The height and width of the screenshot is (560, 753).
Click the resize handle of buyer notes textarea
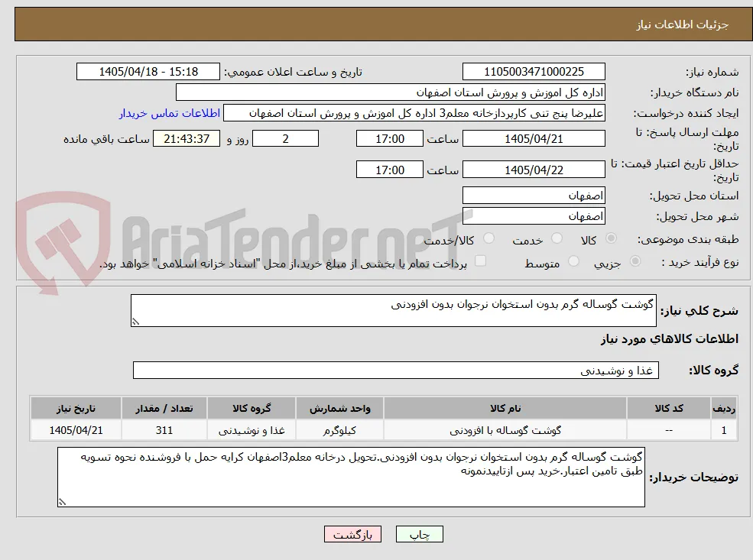[x=62, y=502]
